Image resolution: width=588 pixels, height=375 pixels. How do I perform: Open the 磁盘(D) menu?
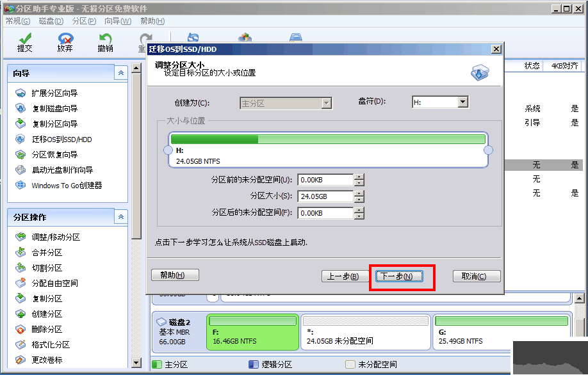coord(51,21)
